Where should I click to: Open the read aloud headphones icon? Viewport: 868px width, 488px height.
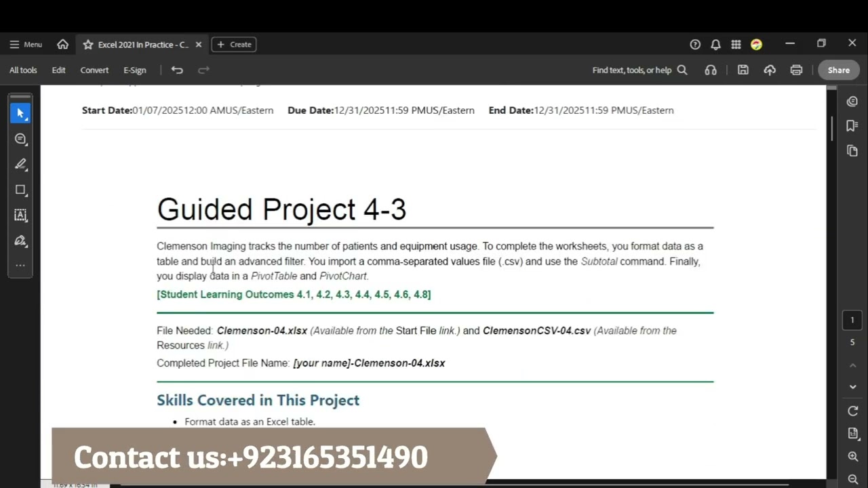(x=711, y=70)
